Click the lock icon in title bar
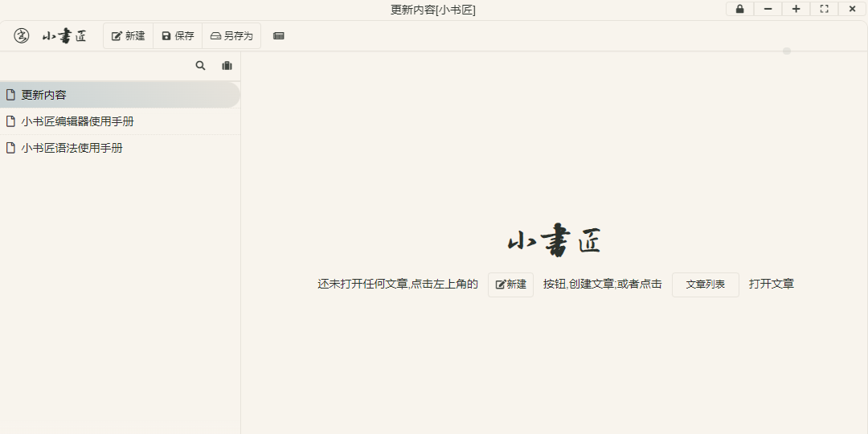The width and height of the screenshot is (868, 434). click(x=739, y=9)
